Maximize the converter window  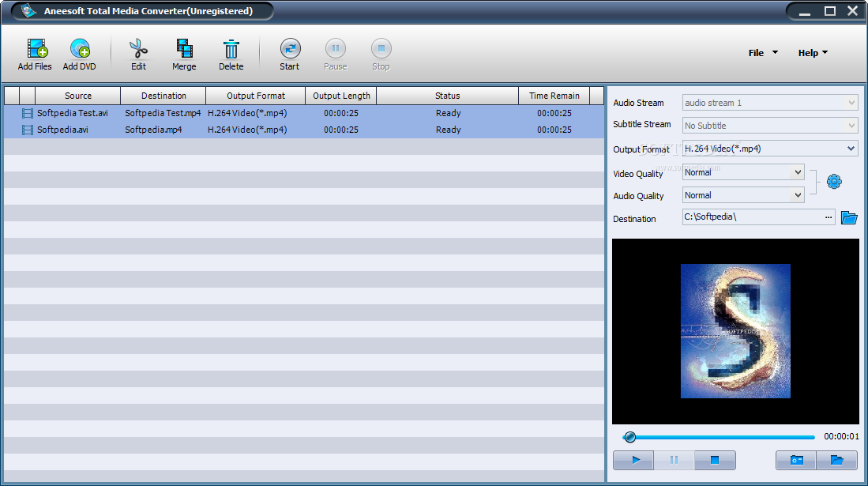830,11
